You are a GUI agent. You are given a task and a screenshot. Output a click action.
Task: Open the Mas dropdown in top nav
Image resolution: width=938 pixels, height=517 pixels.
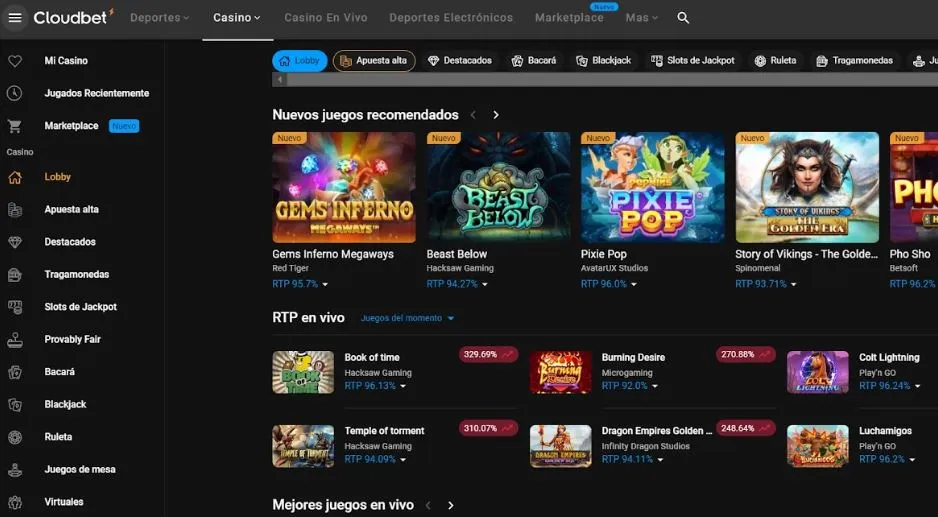coord(642,18)
